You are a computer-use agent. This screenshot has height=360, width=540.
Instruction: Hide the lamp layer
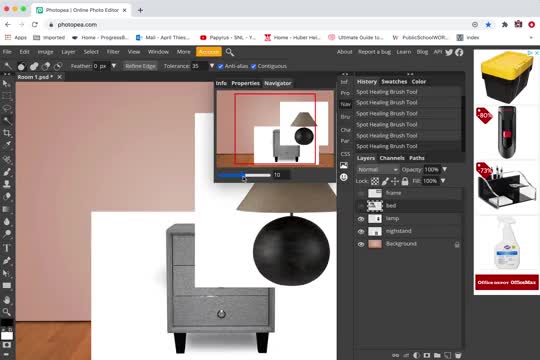pos(361,219)
